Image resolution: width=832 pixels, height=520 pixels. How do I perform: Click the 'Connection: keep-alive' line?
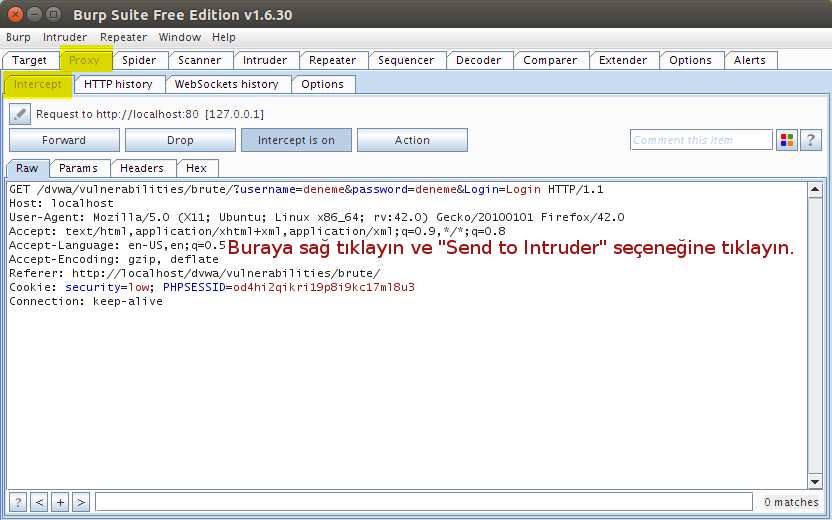[x=86, y=301]
